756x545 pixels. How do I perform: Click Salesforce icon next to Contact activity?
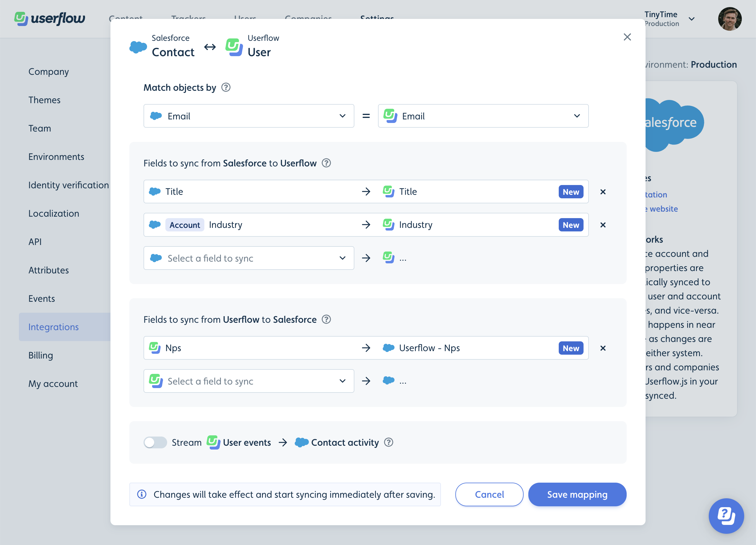pyautogui.click(x=302, y=442)
